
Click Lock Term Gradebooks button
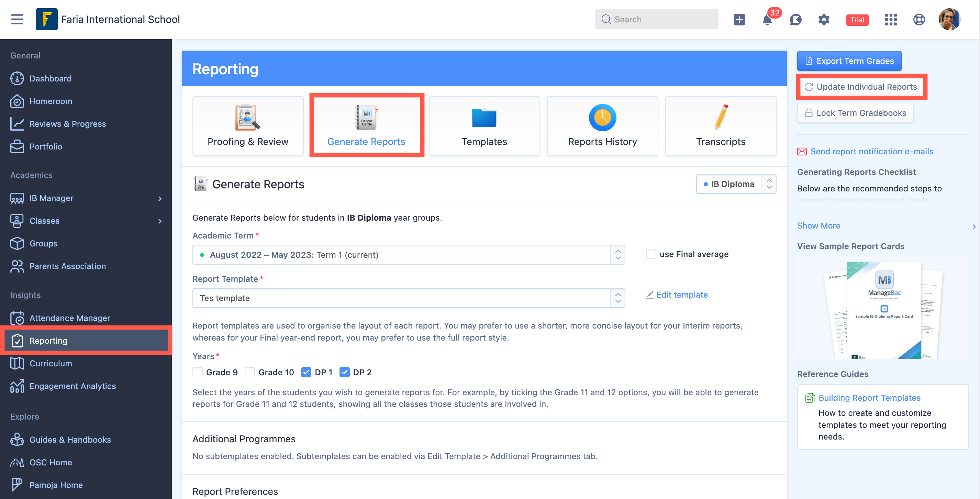coord(855,113)
